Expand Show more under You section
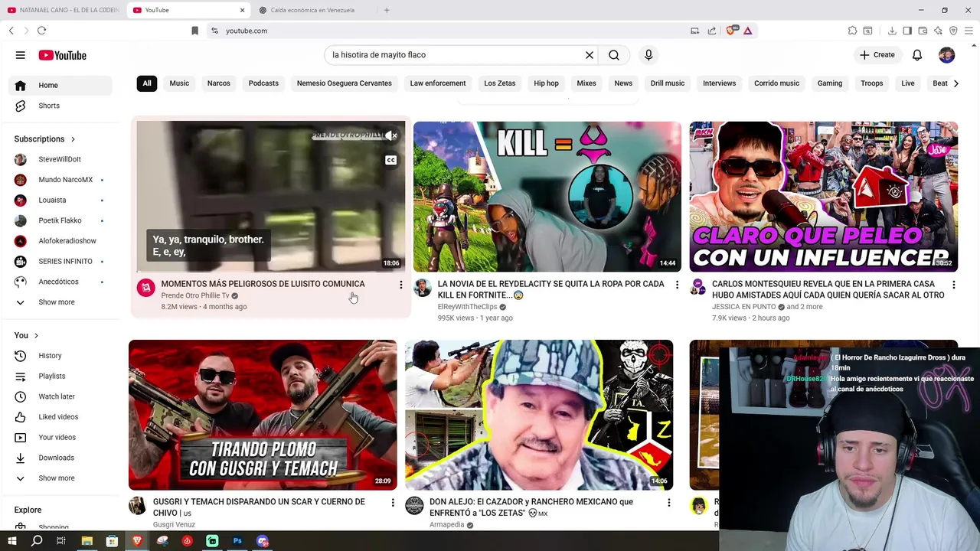The image size is (980, 551). pos(60,478)
